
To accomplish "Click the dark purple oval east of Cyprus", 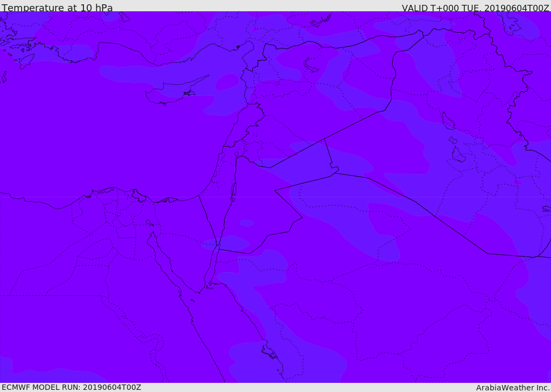I will pos(227,82).
